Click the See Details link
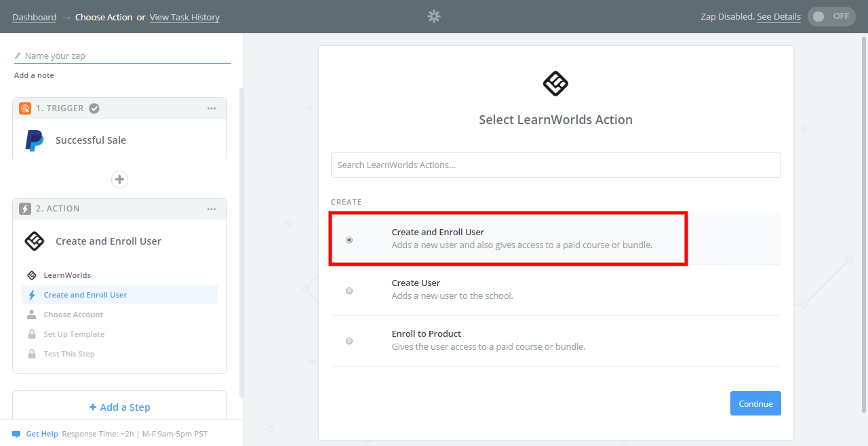Screen dimensions: 868x446 coord(778,16)
